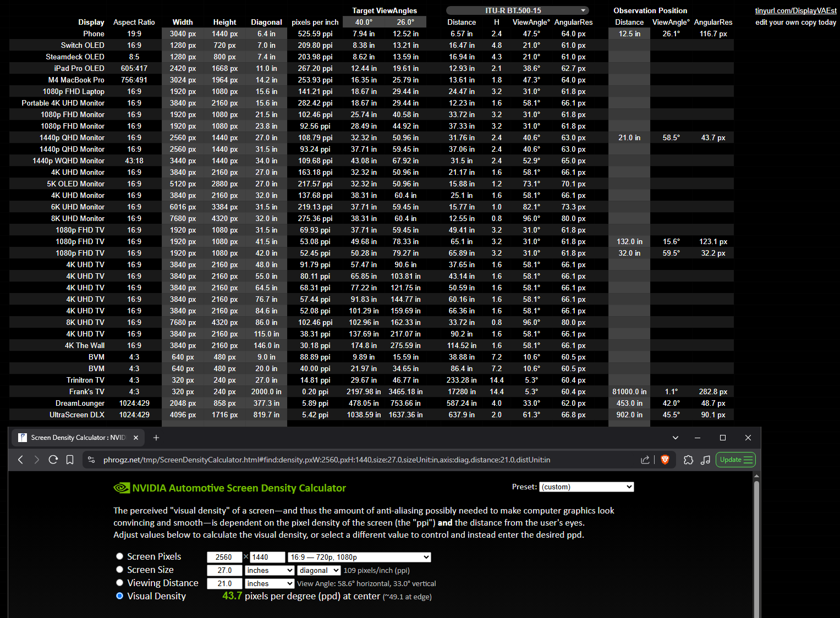Reload the Screen Density Calculator page

coord(53,460)
